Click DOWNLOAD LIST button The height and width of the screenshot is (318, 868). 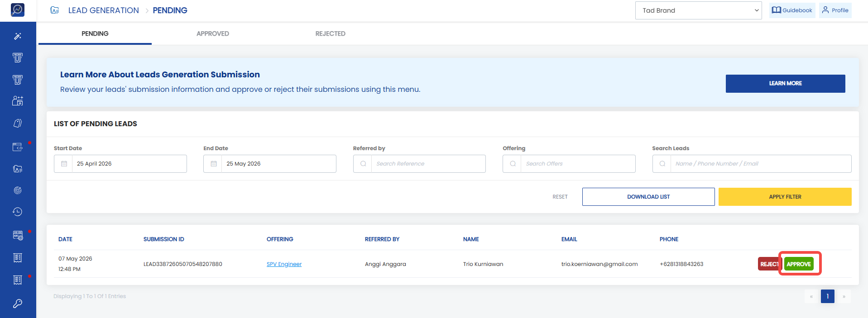[648, 197]
